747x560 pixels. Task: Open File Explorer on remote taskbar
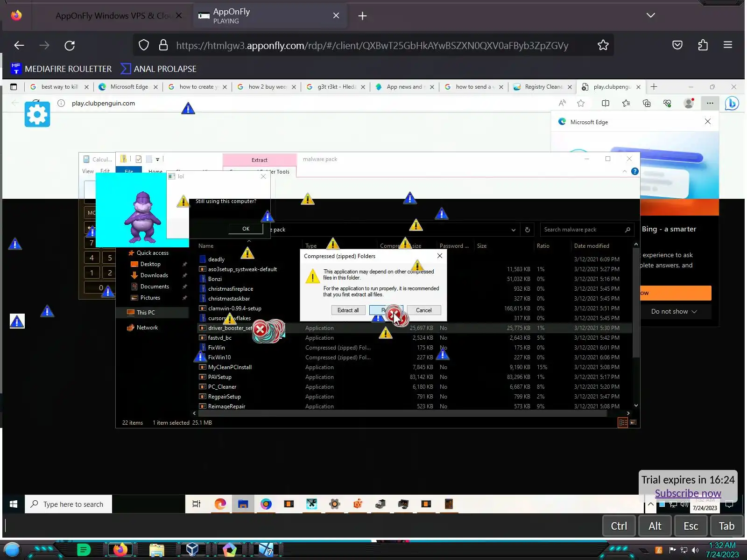point(243,504)
